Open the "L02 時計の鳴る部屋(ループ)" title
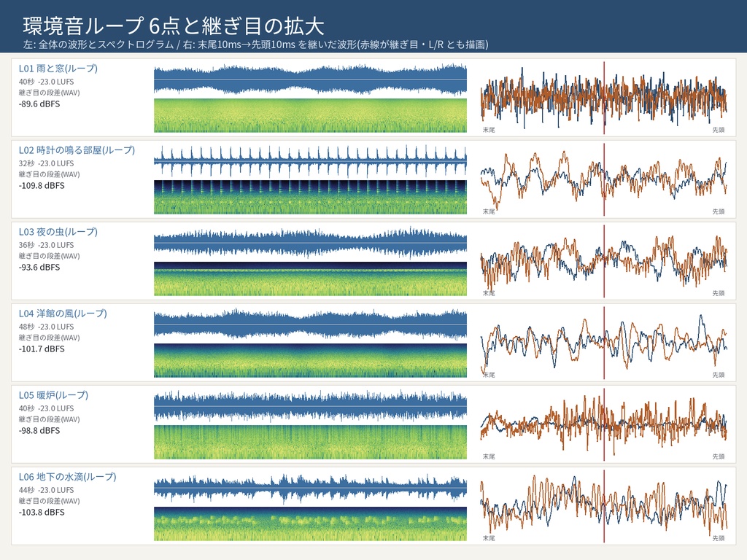This screenshot has height=560, width=747. pyautogui.click(x=77, y=150)
